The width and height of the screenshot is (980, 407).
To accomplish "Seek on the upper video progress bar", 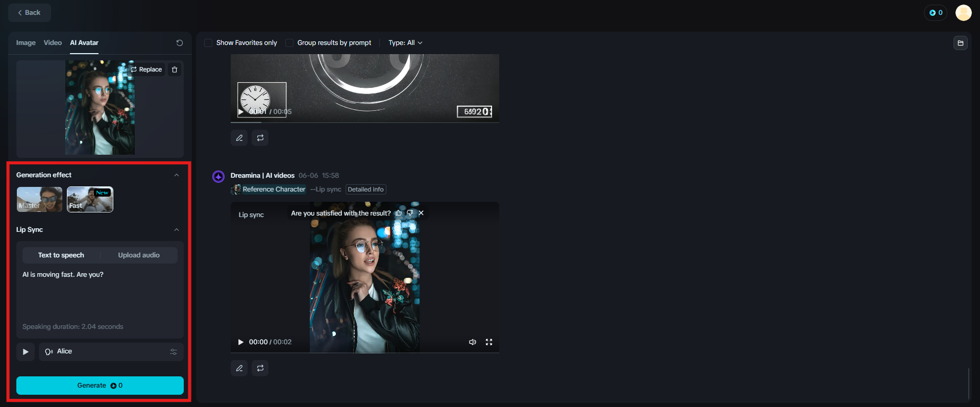I will tap(365, 122).
